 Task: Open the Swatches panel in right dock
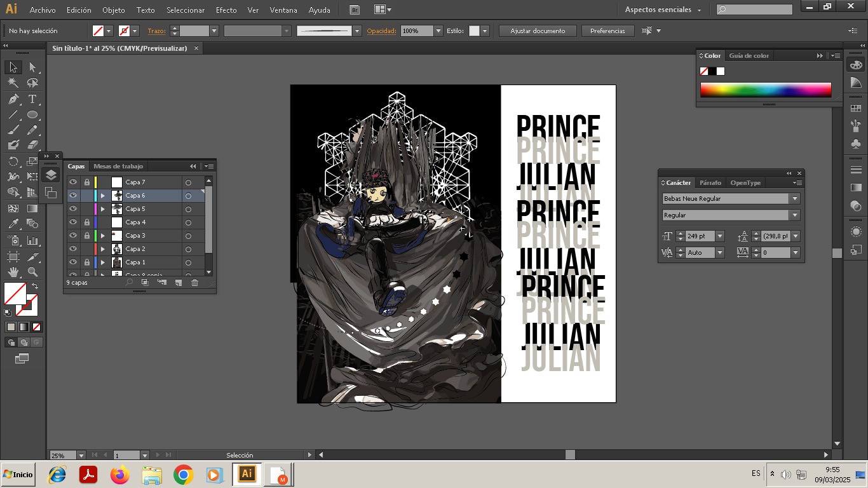click(856, 109)
